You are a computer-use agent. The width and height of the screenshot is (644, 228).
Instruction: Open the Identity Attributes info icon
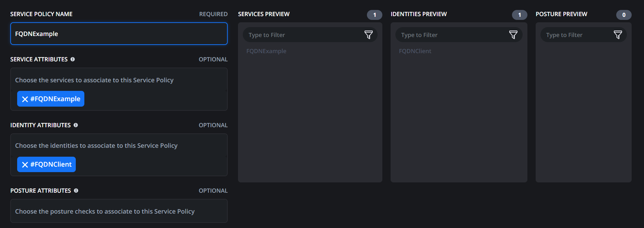tap(76, 125)
